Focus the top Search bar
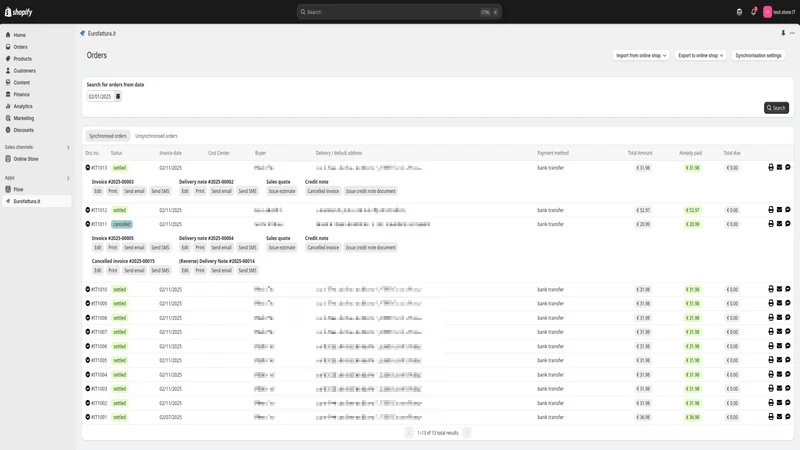Image resolution: width=800 pixels, height=450 pixels. coord(399,12)
